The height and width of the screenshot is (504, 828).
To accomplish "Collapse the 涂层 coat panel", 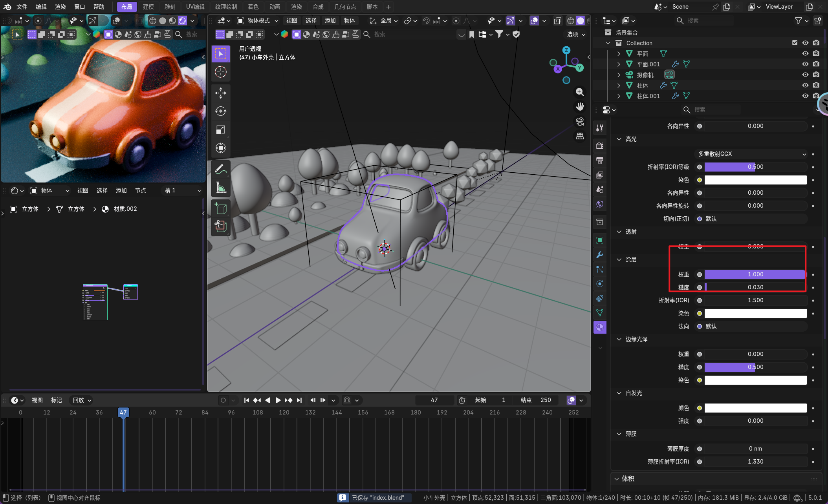I will pos(619,259).
